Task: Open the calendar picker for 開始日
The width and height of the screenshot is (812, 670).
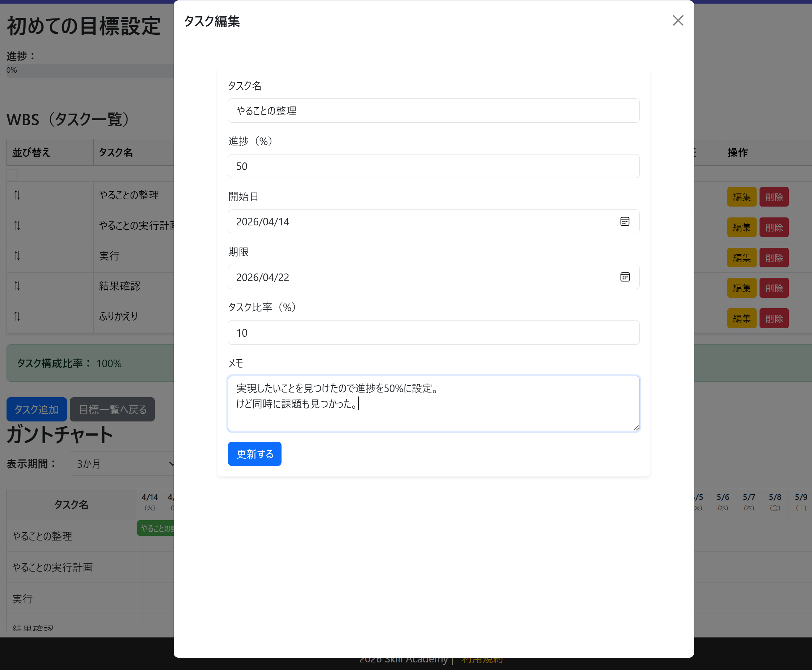Action: click(x=625, y=221)
